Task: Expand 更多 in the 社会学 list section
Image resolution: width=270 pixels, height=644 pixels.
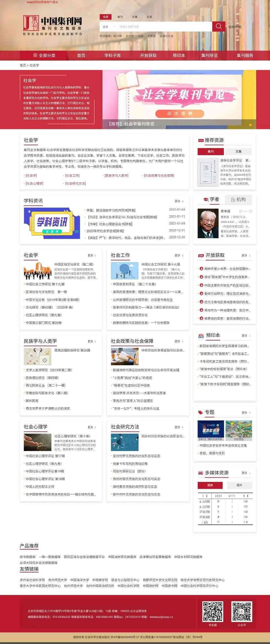Action: [x=92, y=255]
